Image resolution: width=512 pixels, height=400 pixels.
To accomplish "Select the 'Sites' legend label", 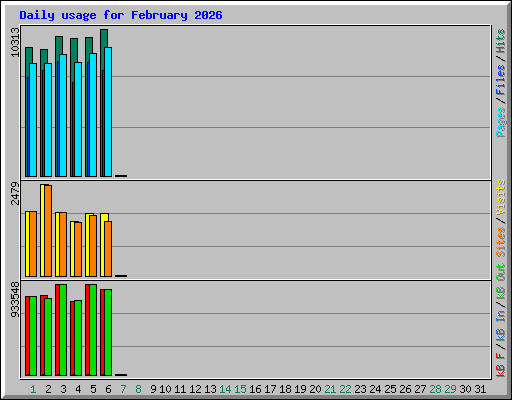I will point(501,242).
